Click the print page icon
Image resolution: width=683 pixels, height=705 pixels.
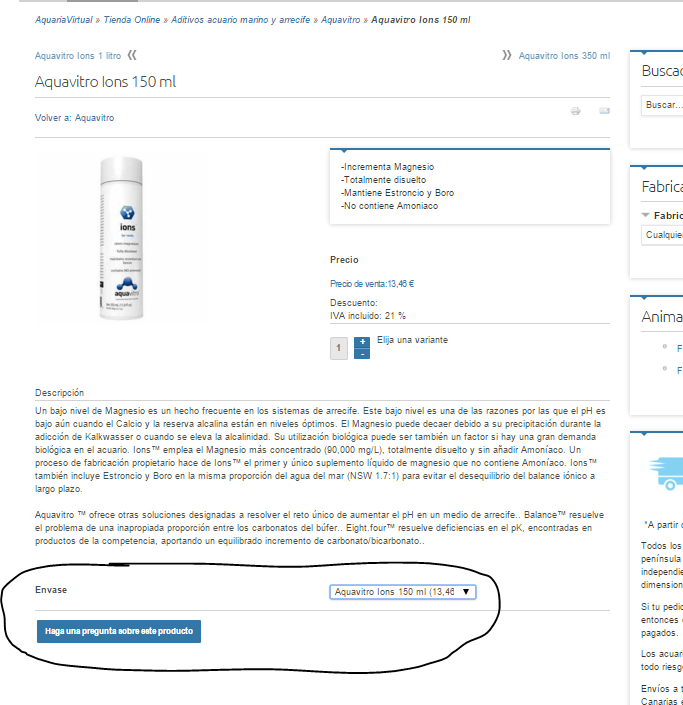point(576,111)
